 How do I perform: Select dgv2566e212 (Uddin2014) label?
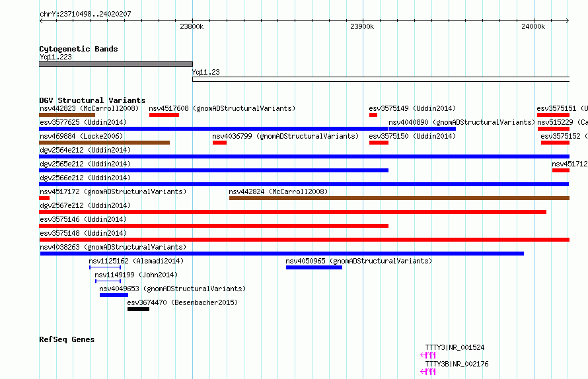[85, 178]
